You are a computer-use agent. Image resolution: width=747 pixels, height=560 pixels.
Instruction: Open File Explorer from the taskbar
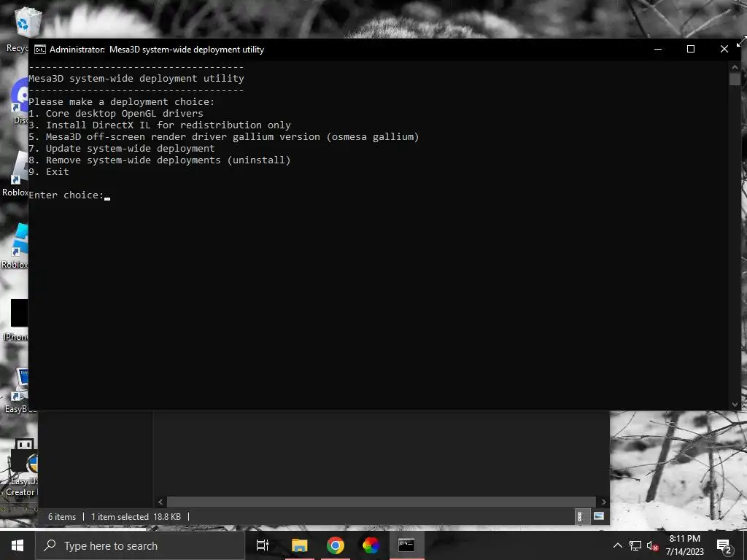pyautogui.click(x=300, y=545)
